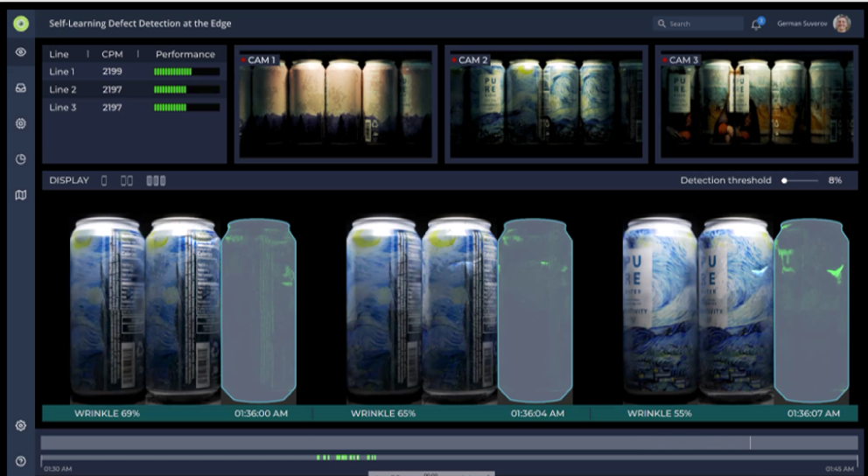The height and width of the screenshot is (476, 868).
Task: Open the WRINKLE 65% defect heatmap can
Action: pos(535,311)
